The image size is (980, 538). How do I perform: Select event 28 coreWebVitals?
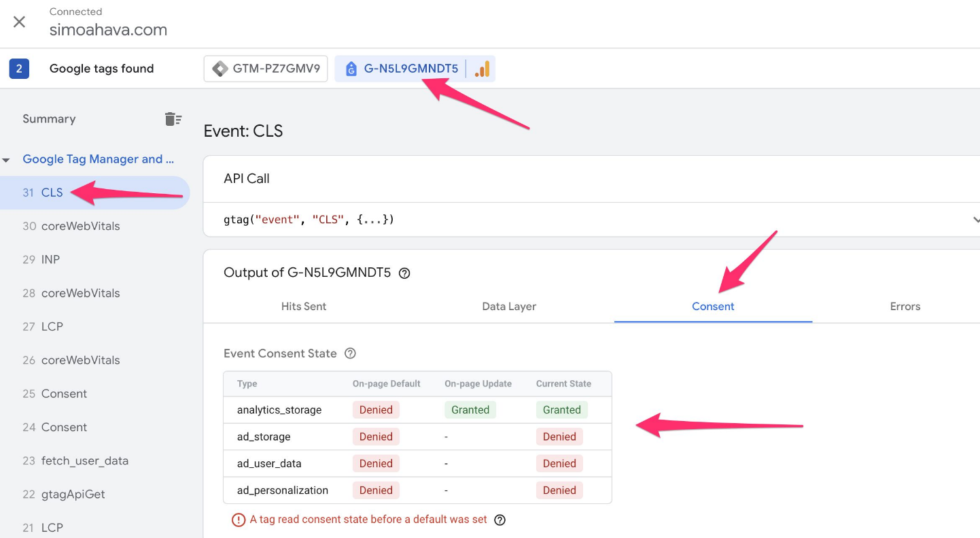(x=94, y=293)
